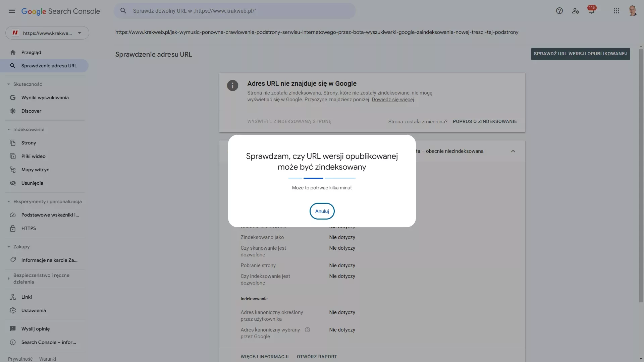This screenshot has height=362, width=644.
Task: Open Ustawienia page
Action: (44, 310)
